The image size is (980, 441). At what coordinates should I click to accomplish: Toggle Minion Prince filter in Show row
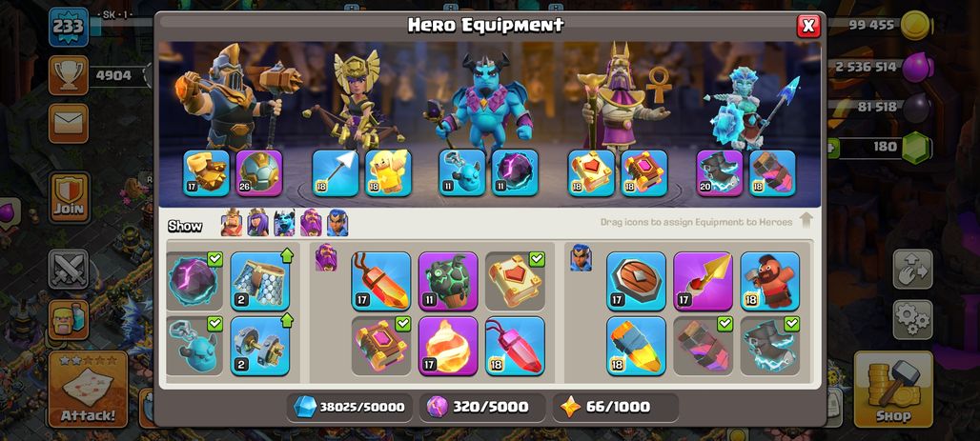coord(284,223)
